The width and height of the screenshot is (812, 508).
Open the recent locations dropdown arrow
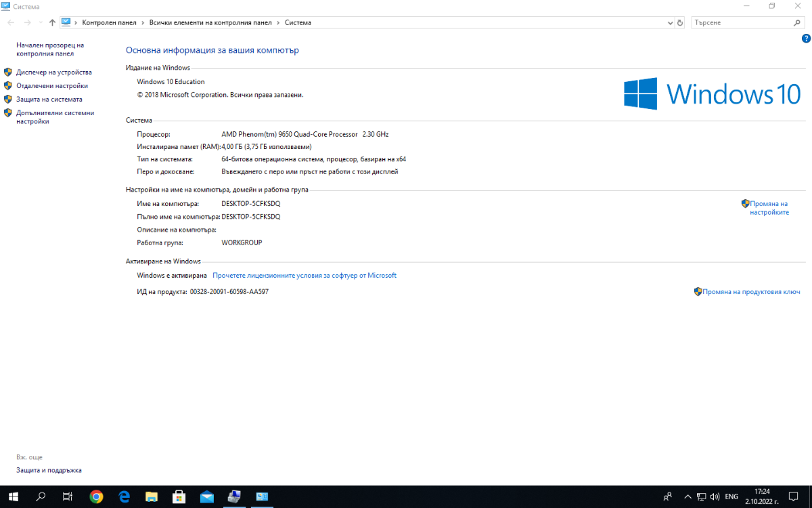tap(41, 22)
